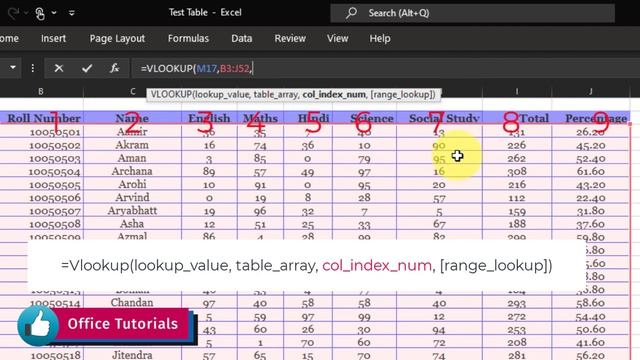This screenshot has height=360, width=640.
Task: Select the name cell Asha
Action: click(x=132, y=224)
